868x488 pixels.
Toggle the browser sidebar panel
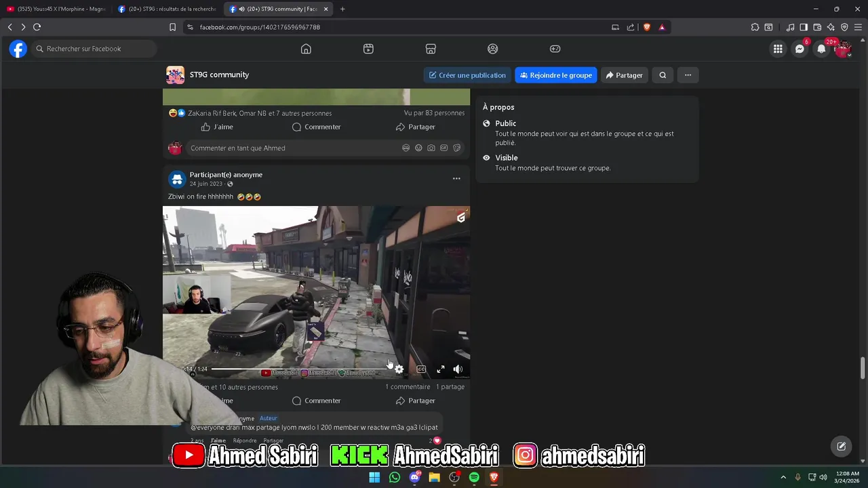tap(804, 27)
